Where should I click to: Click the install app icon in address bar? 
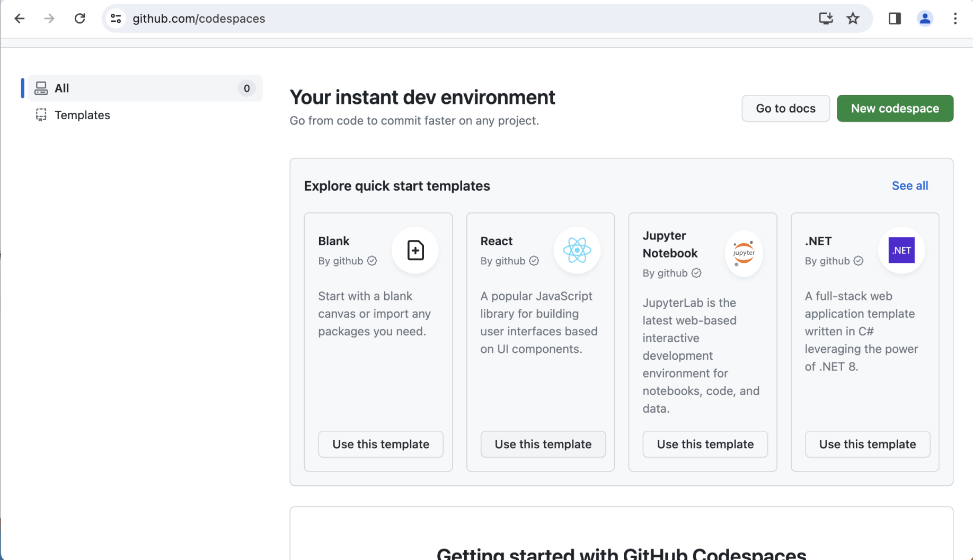(x=826, y=19)
